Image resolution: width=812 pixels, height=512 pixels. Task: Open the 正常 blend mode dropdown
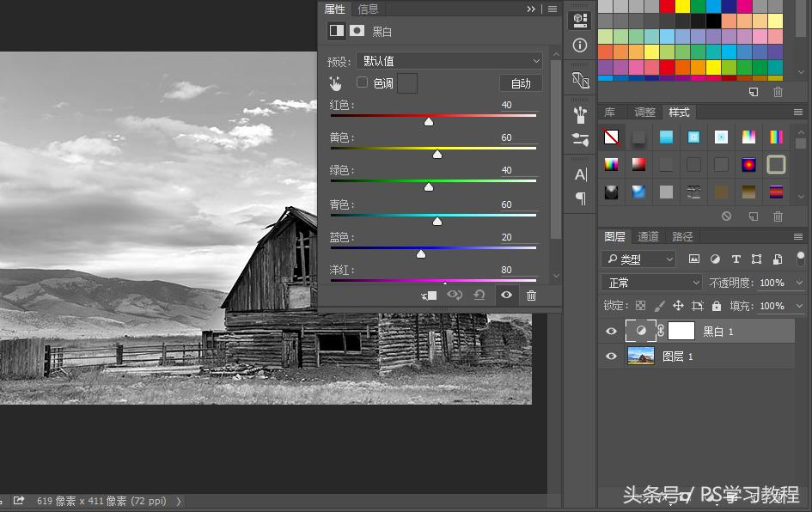pyautogui.click(x=650, y=282)
